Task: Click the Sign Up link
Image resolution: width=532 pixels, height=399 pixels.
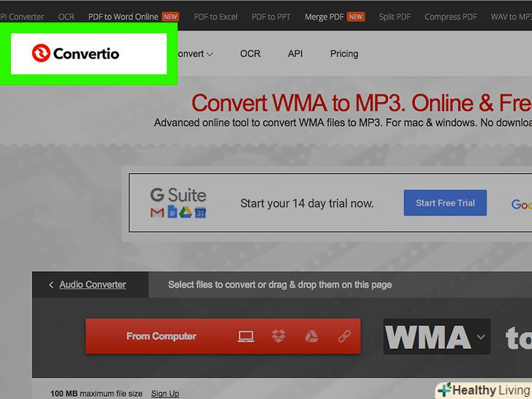Action: point(165,394)
